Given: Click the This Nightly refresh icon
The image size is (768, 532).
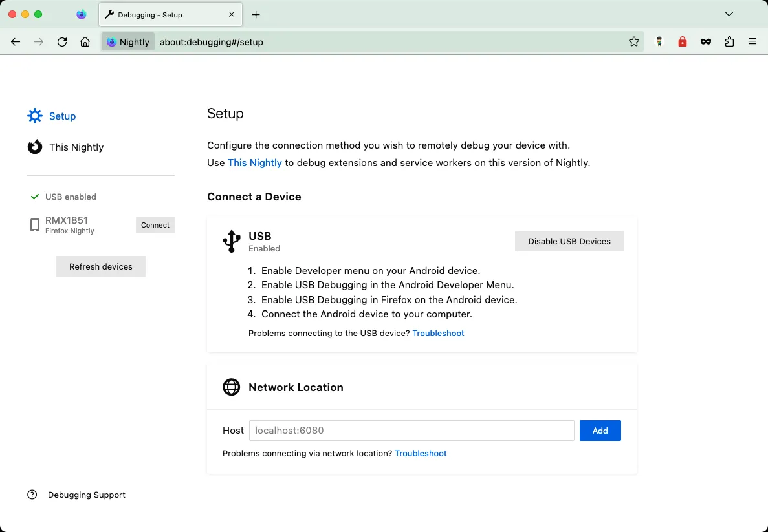Looking at the screenshot, I should tap(35, 147).
